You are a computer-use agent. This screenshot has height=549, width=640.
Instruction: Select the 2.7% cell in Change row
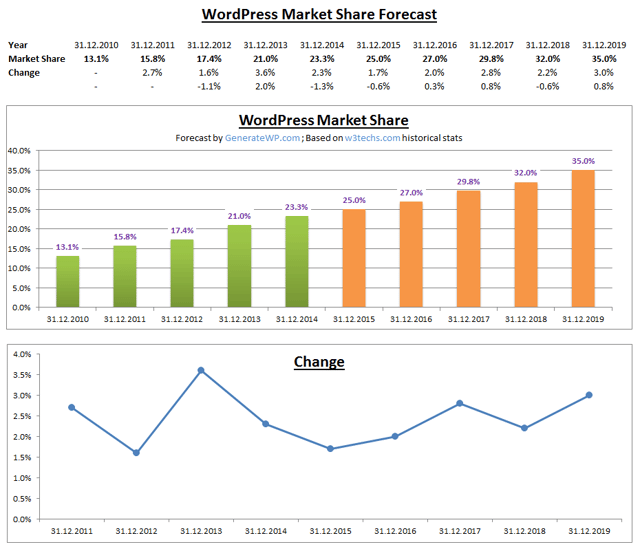[152, 73]
